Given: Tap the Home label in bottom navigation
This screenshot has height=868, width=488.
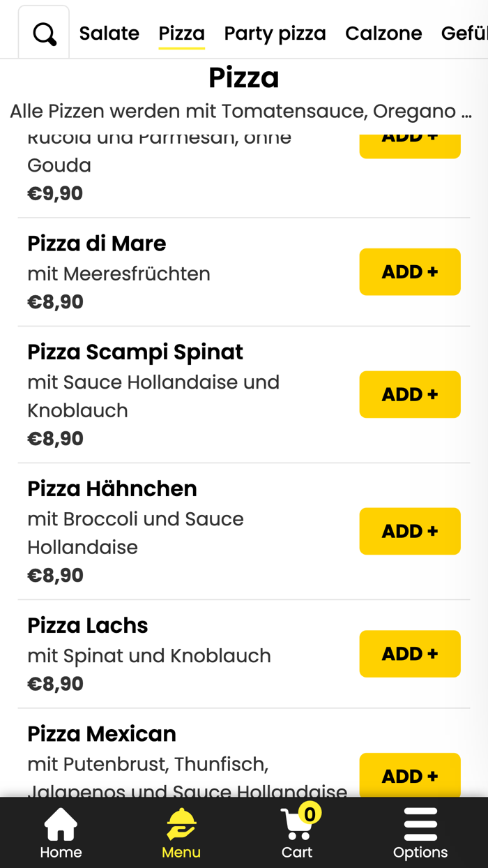Looking at the screenshot, I should (61, 852).
